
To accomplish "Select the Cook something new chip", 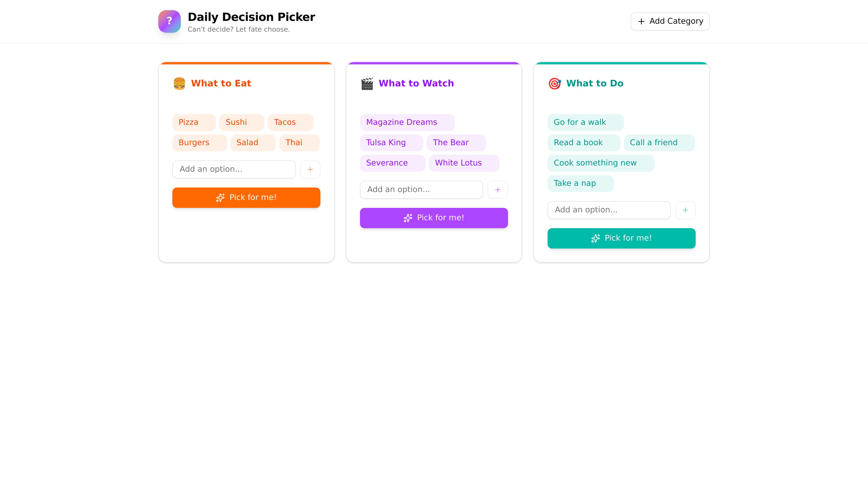I will click(x=600, y=163).
